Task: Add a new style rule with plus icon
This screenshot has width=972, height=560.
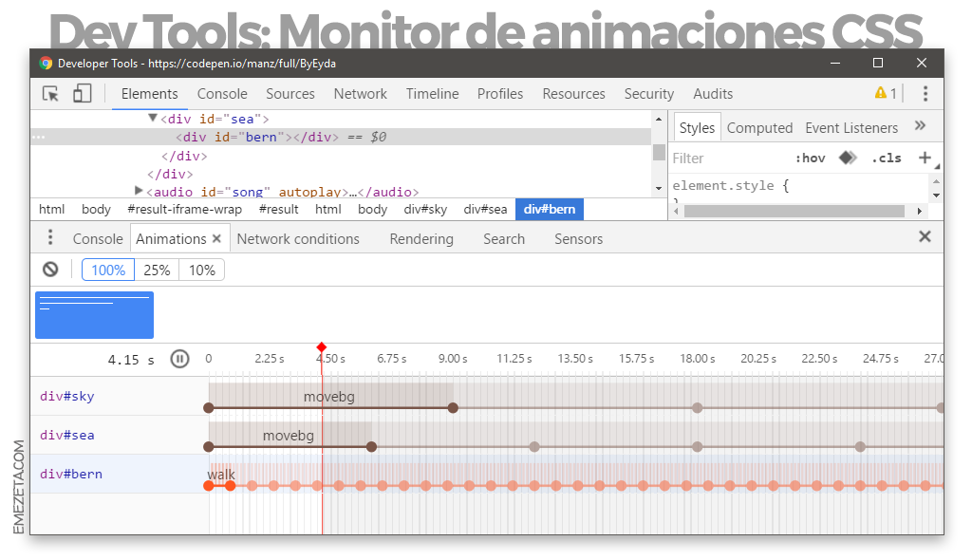Action: (925, 158)
